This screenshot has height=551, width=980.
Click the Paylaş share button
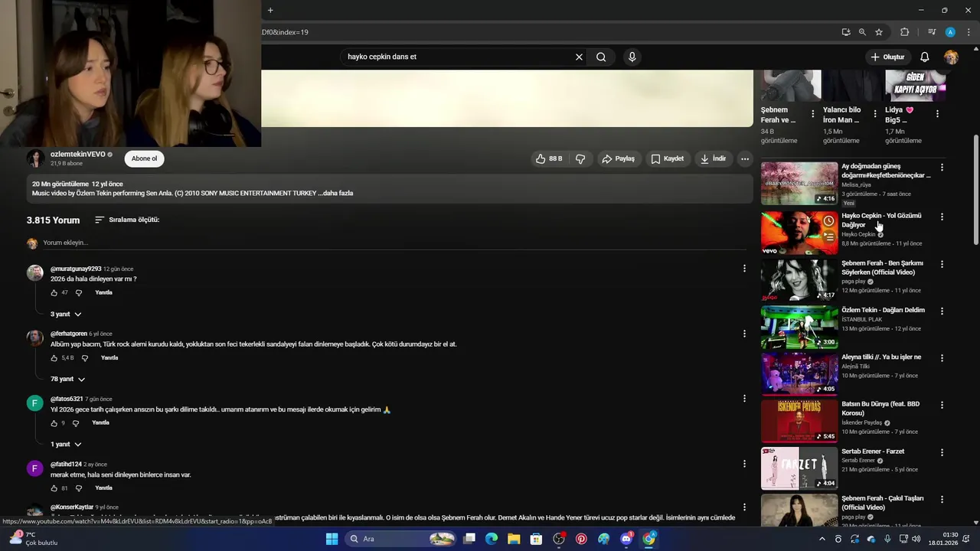618,158
